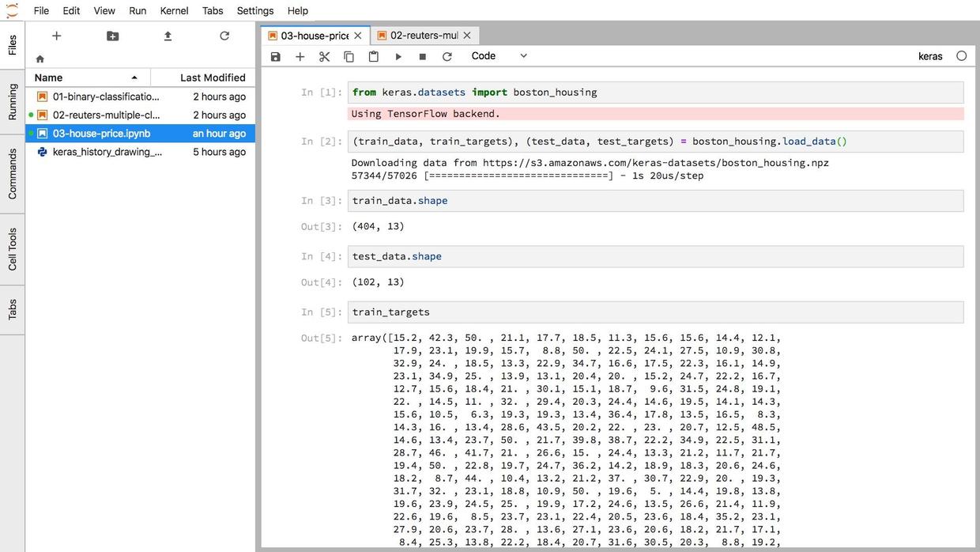The height and width of the screenshot is (552, 980).
Task: Open the Kernel menu
Action: click(174, 10)
